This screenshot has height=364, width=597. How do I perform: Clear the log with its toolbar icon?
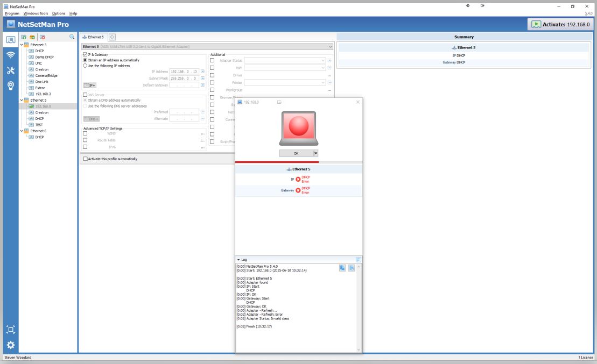pyautogui.click(x=342, y=268)
